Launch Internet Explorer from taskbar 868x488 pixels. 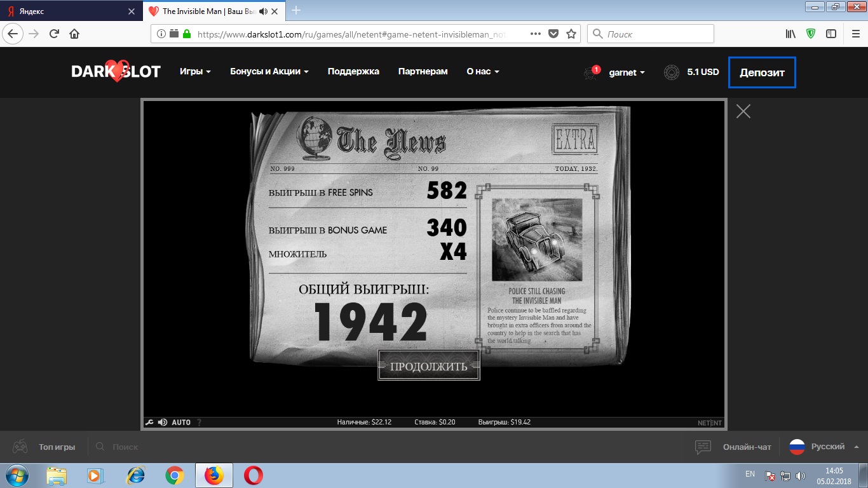point(135,475)
